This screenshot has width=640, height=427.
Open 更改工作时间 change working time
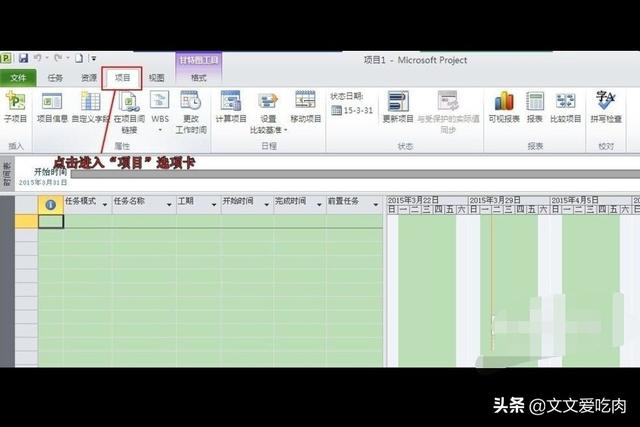tap(193, 108)
